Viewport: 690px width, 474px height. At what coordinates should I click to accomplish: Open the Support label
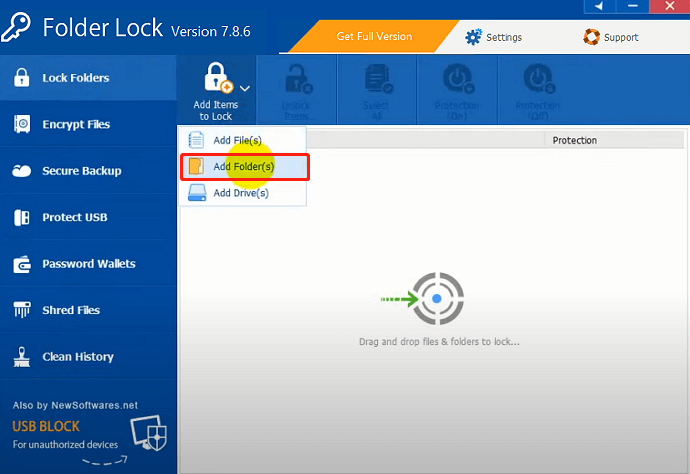[x=621, y=37]
